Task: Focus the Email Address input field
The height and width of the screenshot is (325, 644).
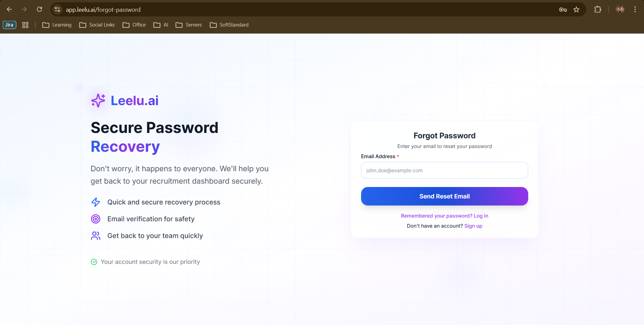Action: pyautogui.click(x=444, y=170)
